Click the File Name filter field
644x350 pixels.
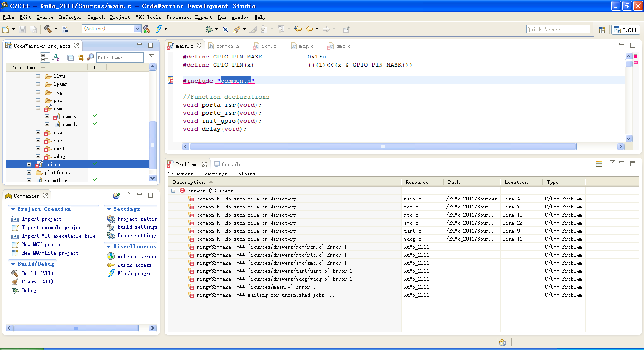(x=120, y=58)
